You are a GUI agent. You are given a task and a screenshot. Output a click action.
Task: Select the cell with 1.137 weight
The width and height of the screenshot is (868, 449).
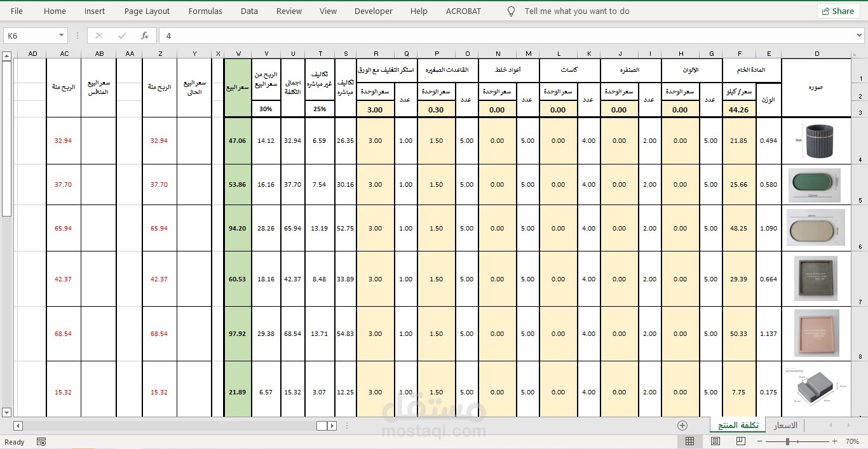(x=769, y=333)
